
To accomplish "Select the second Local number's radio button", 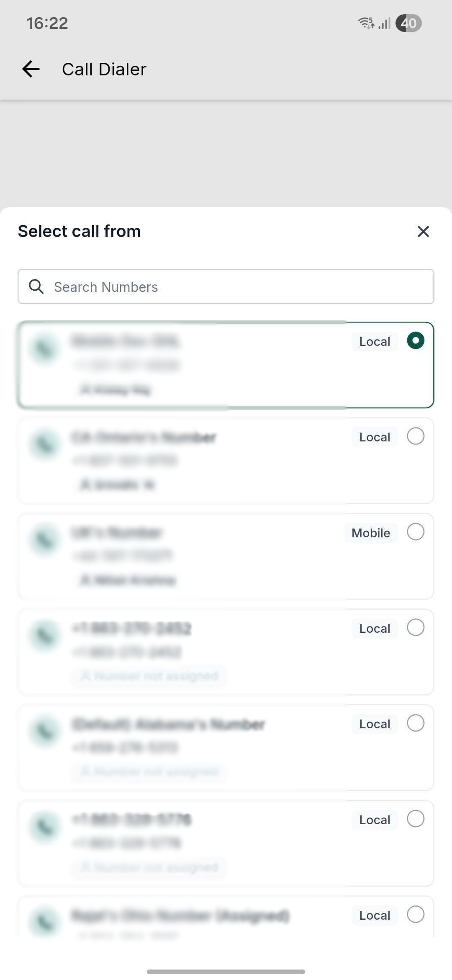I will coord(415,436).
